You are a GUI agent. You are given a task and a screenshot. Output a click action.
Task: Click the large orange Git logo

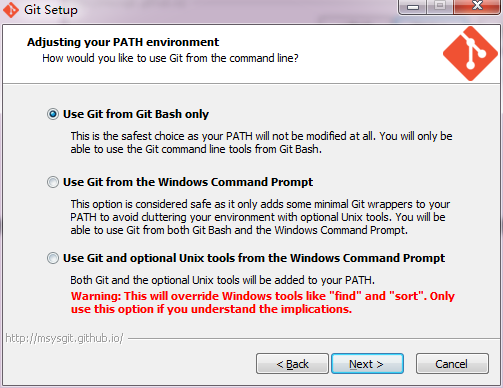point(470,54)
